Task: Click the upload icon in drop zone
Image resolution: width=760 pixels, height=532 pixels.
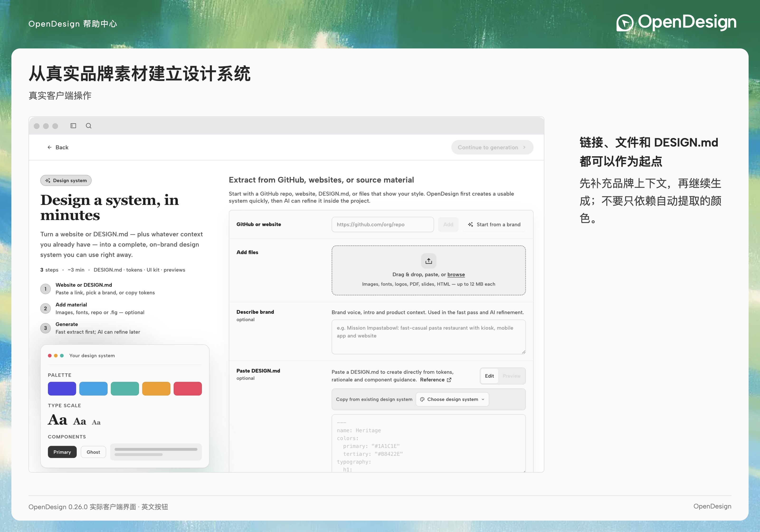Action: 429,261
